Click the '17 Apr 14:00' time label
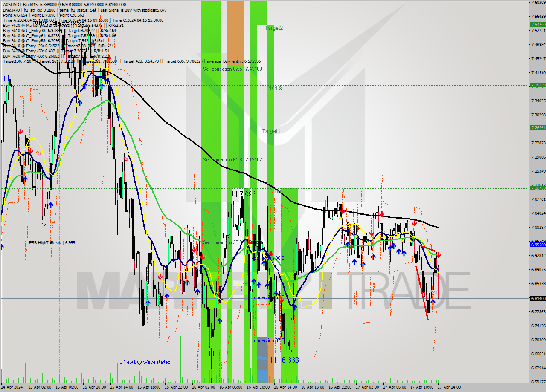The height and width of the screenshot is (392, 546). (x=449, y=387)
